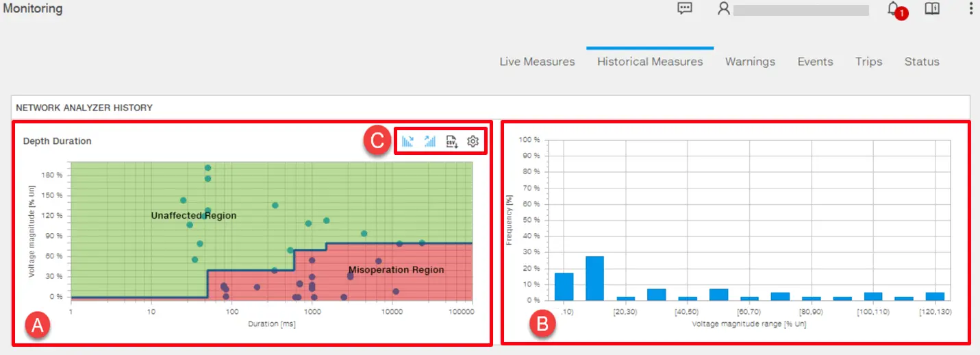Select the Historical Measures tab

pyautogui.click(x=650, y=62)
